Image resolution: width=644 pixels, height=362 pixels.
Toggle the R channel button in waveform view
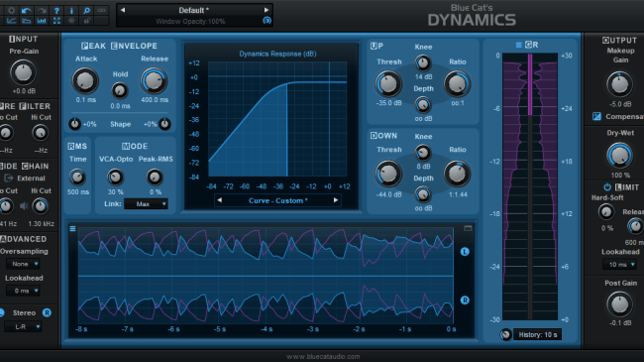(x=465, y=301)
